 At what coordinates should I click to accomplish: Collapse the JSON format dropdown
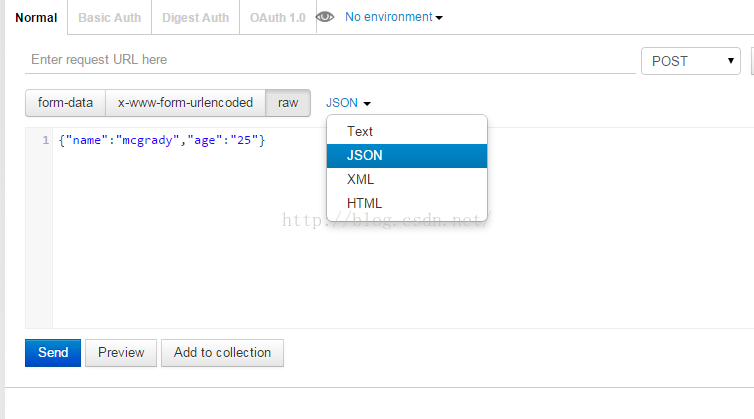point(348,103)
